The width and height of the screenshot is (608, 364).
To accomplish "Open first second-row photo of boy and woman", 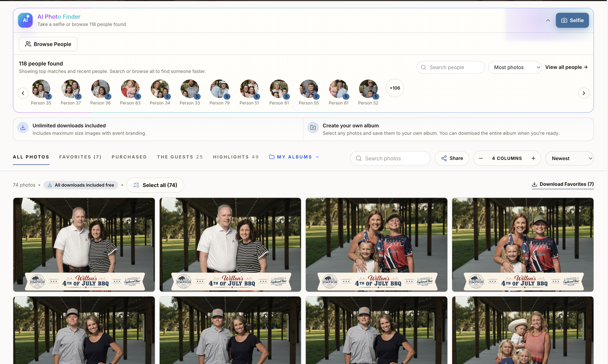I will point(84,330).
